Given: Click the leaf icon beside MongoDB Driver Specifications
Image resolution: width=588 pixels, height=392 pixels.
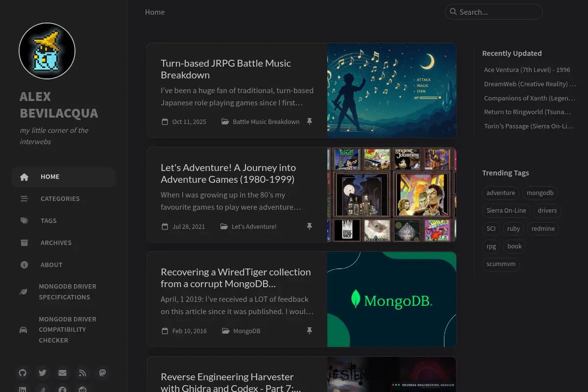Looking at the screenshot, I should pyautogui.click(x=23, y=292).
